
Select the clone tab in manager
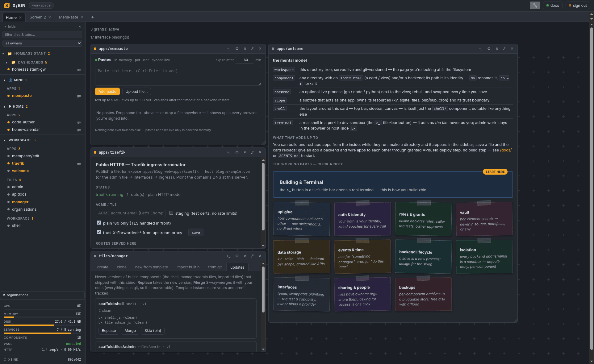(x=122, y=267)
